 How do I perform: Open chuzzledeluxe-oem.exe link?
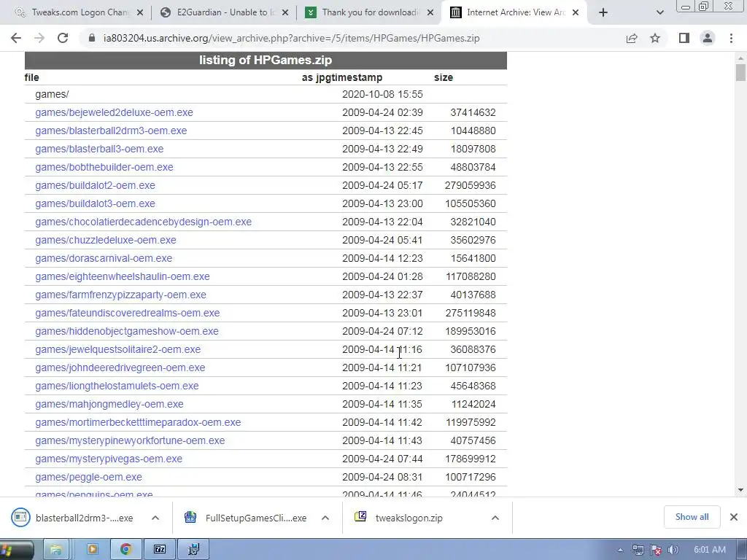(x=105, y=240)
